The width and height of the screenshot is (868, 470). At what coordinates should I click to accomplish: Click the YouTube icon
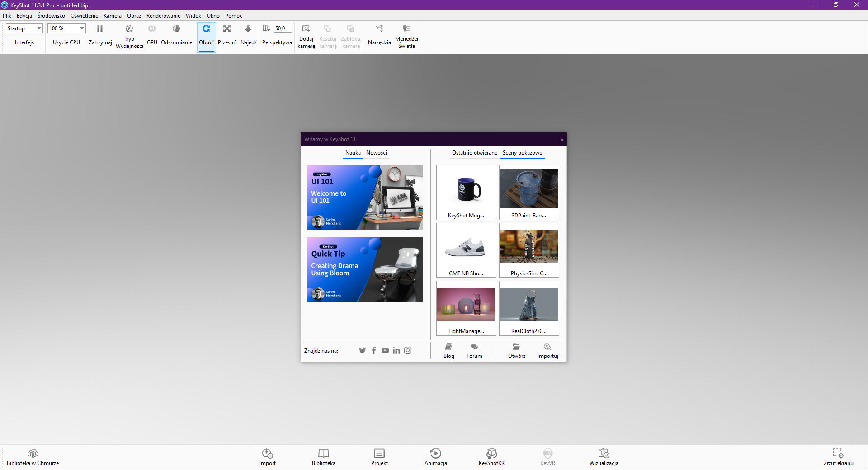pos(385,350)
